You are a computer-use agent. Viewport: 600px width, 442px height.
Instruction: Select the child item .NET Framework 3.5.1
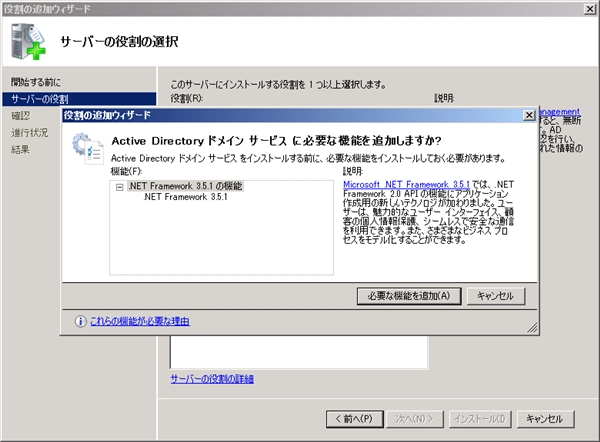coord(185,197)
